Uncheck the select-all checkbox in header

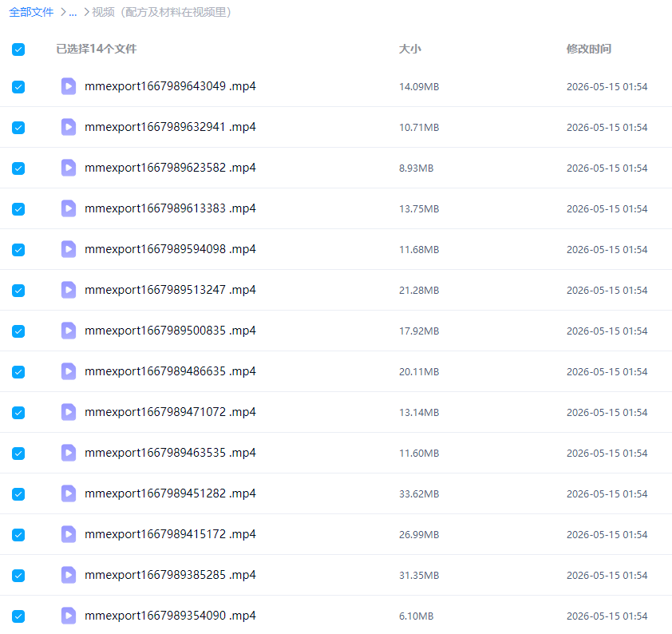click(x=18, y=50)
